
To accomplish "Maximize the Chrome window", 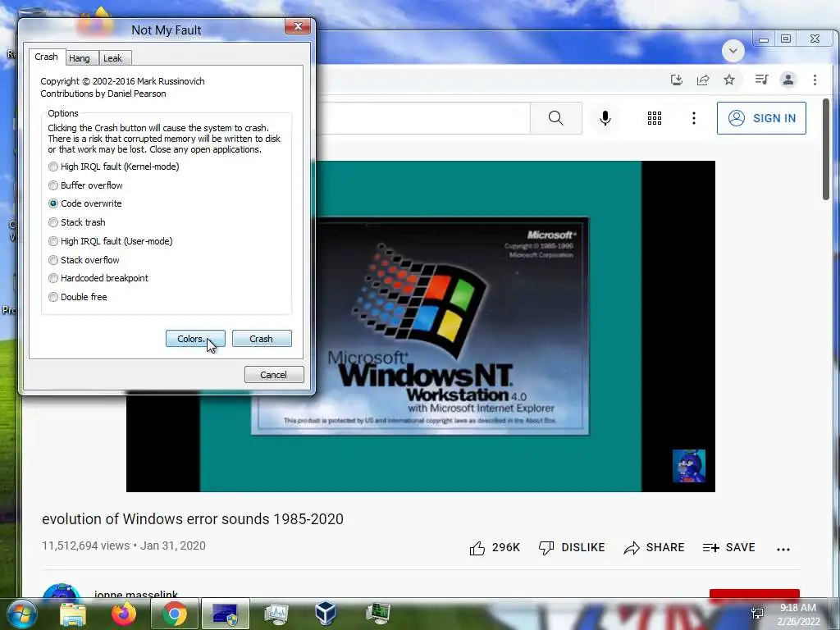I will pos(786,39).
